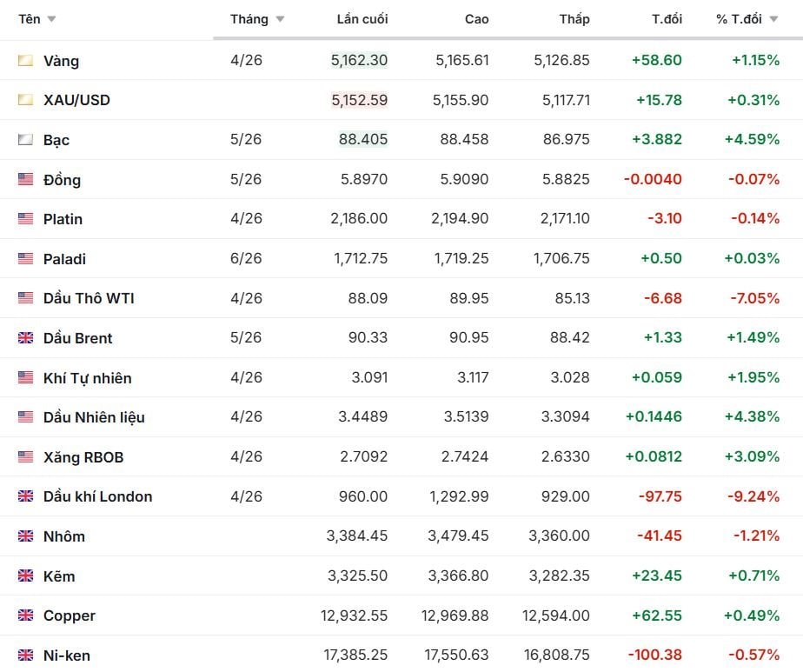Expand the Tên column sort arrow
Screen dimensions: 803x672
click(51, 19)
